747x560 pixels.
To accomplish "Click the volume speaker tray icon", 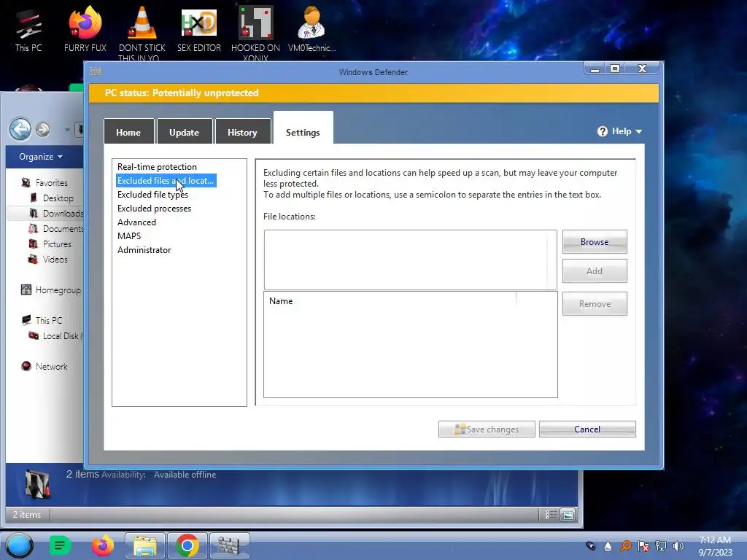I will (x=678, y=545).
